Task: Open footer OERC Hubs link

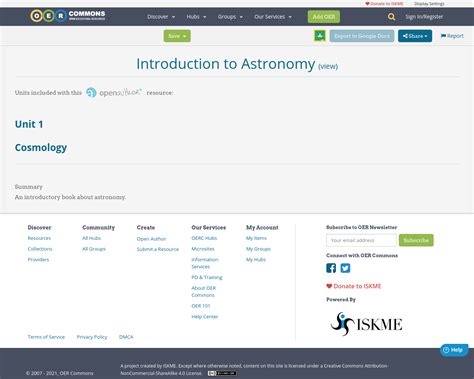Action: (204, 238)
